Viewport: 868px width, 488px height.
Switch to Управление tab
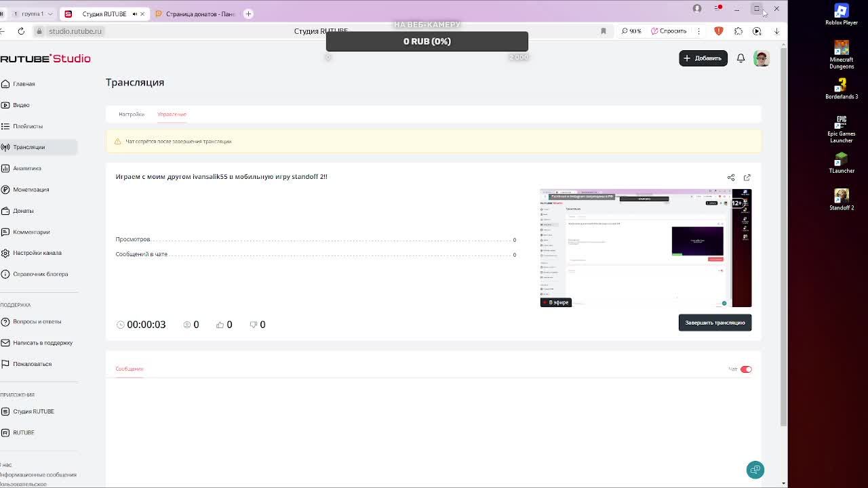(172, 114)
